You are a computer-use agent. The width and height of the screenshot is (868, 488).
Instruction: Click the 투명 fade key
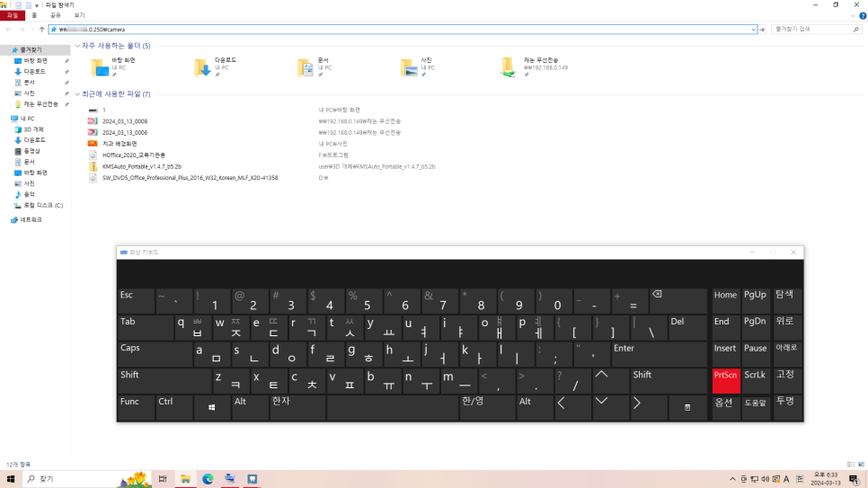click(x=786, y=408)
